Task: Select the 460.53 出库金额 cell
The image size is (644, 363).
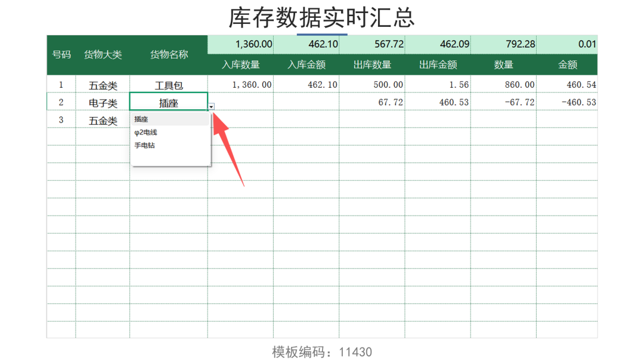Action: 438,102
